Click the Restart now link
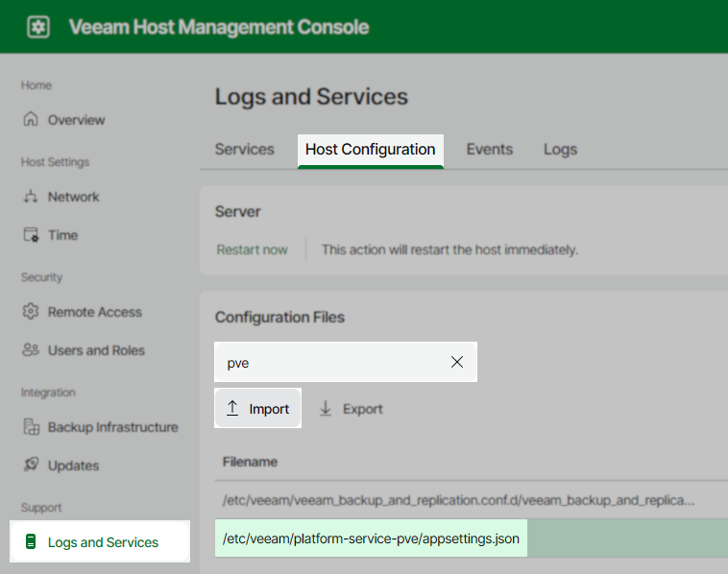Viewport: 728px width, 574px height. [x=252, y=250]
